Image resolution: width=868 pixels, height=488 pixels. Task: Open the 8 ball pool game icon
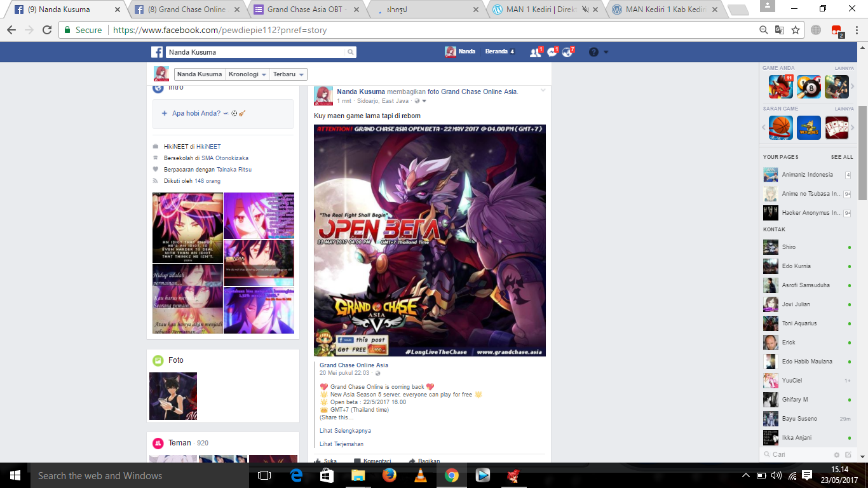click(x=809, y=86)
